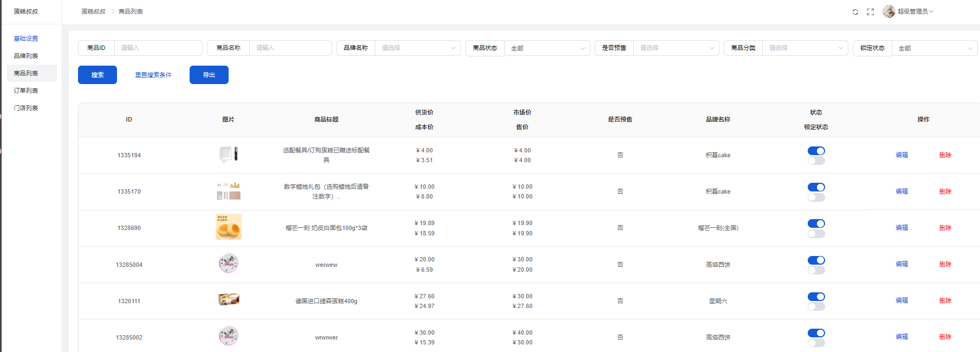Expand the 品牌名称 dropdown filter
The height and width of the screenshot is (352, 980).
417,48
